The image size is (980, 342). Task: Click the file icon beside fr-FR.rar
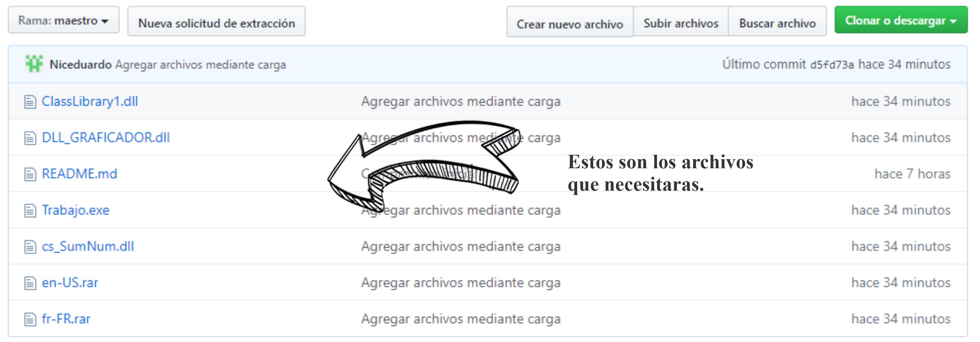click(x=30, y=318)
